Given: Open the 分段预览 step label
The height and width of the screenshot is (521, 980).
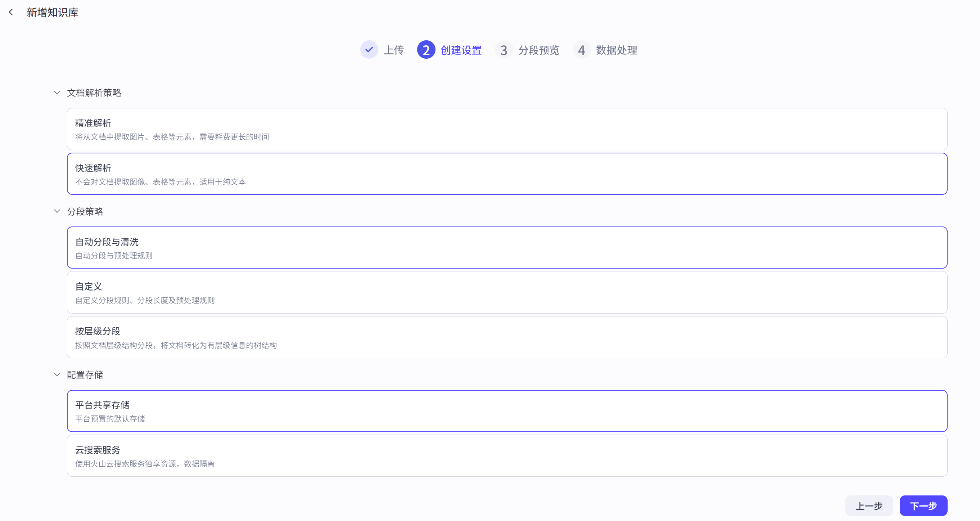Looking at the screenshot, I should coord(538,50).
